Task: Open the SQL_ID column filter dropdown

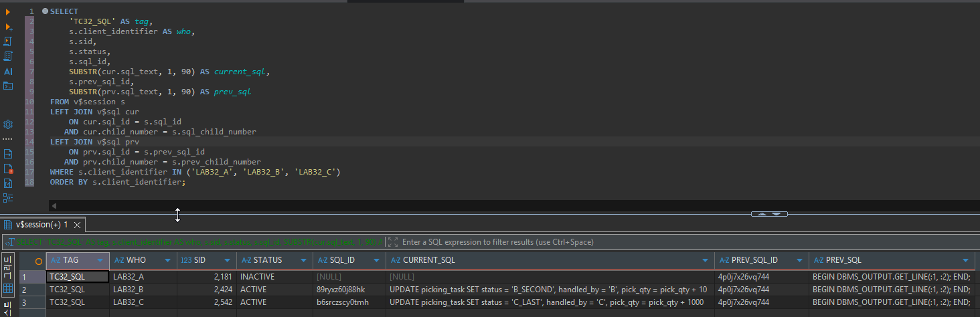Action: point(377,260)
